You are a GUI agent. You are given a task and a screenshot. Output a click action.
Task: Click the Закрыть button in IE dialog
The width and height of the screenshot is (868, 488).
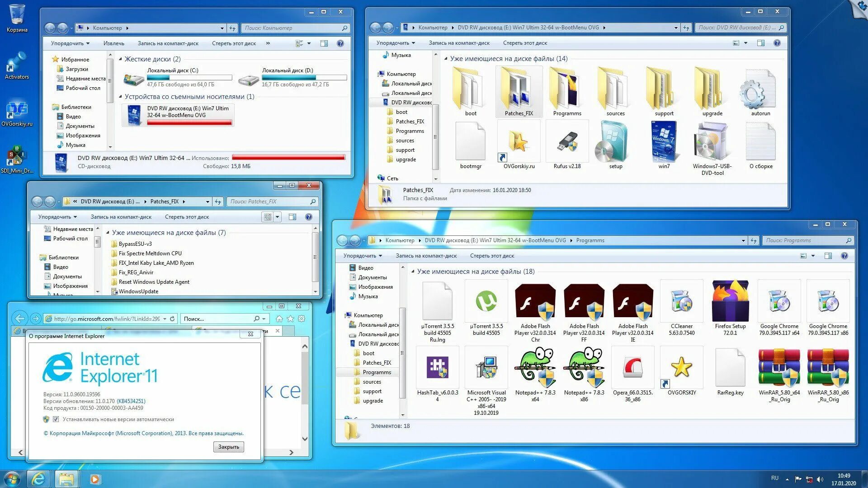228,446
